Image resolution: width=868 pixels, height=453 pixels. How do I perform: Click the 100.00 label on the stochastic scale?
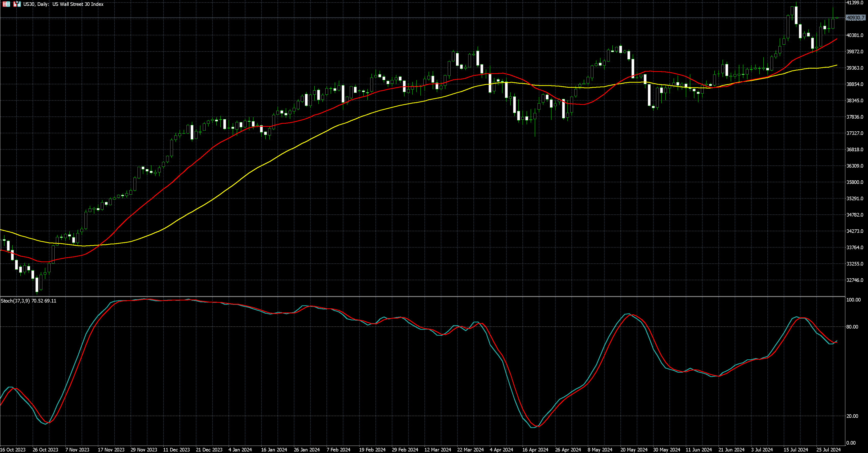click(x=853, y=300)
